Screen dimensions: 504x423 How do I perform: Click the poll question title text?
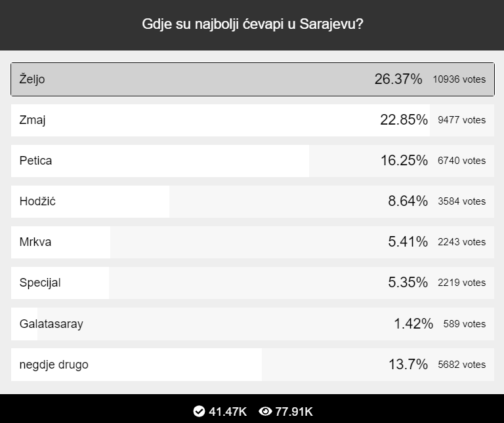252,25
